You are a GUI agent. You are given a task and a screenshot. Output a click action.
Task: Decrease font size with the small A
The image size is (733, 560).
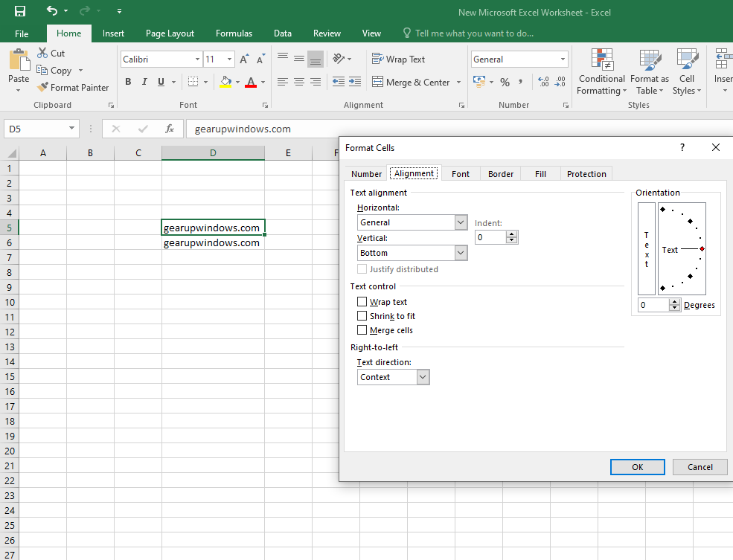click(x=260, y=59)
